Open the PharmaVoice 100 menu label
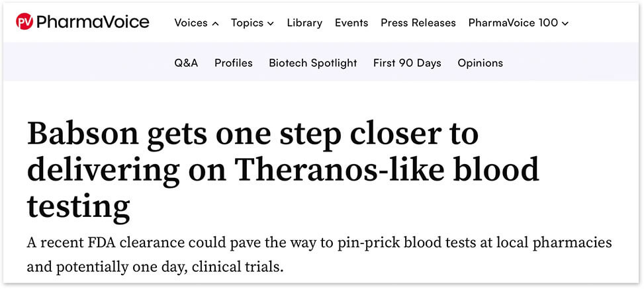 click(513, 22)
